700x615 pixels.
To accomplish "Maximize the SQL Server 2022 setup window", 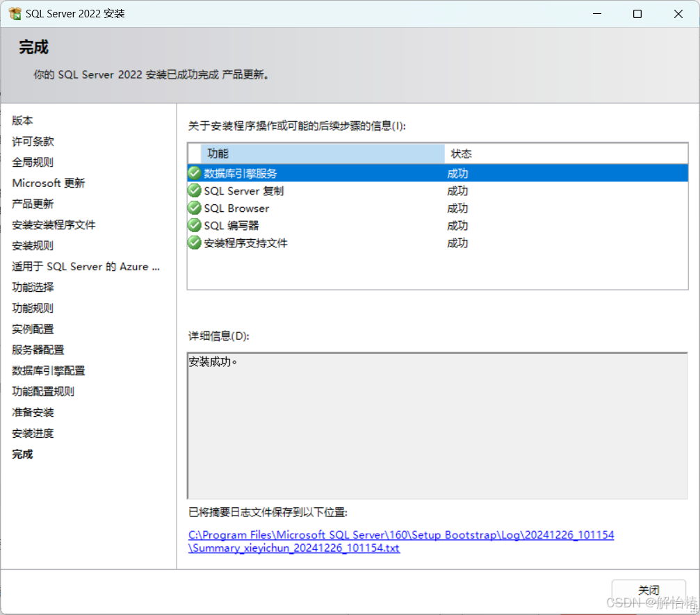I will click(637, 14).
